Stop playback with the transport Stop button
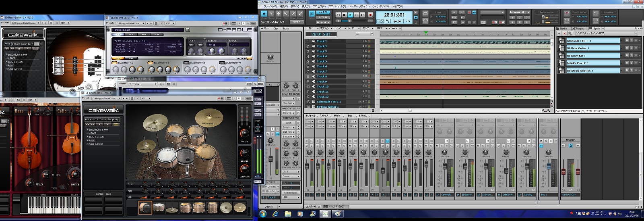This screenshot has width=644, height=221. click(x=344, y=15)
